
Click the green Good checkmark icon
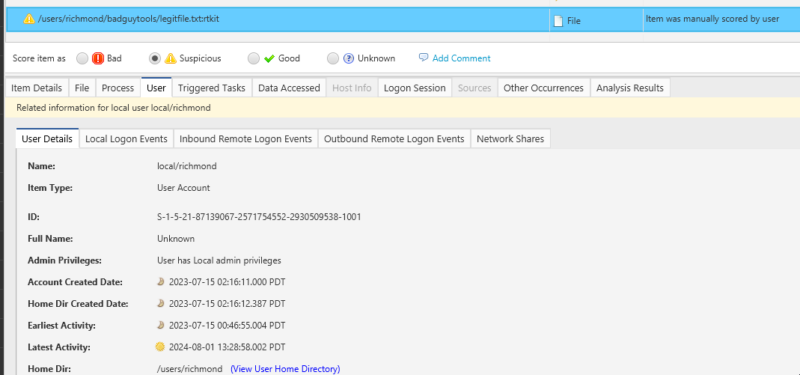(x=269, y=59)
